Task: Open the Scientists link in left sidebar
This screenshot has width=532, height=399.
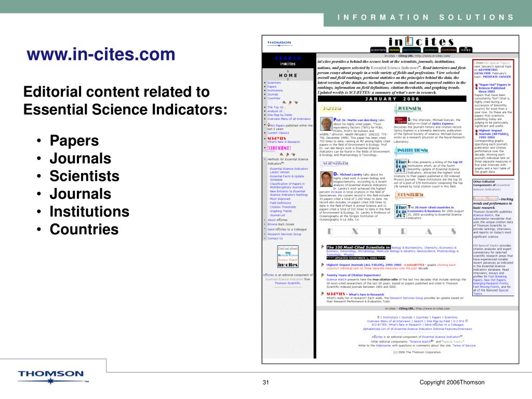Action: click(x=274, y=83)
